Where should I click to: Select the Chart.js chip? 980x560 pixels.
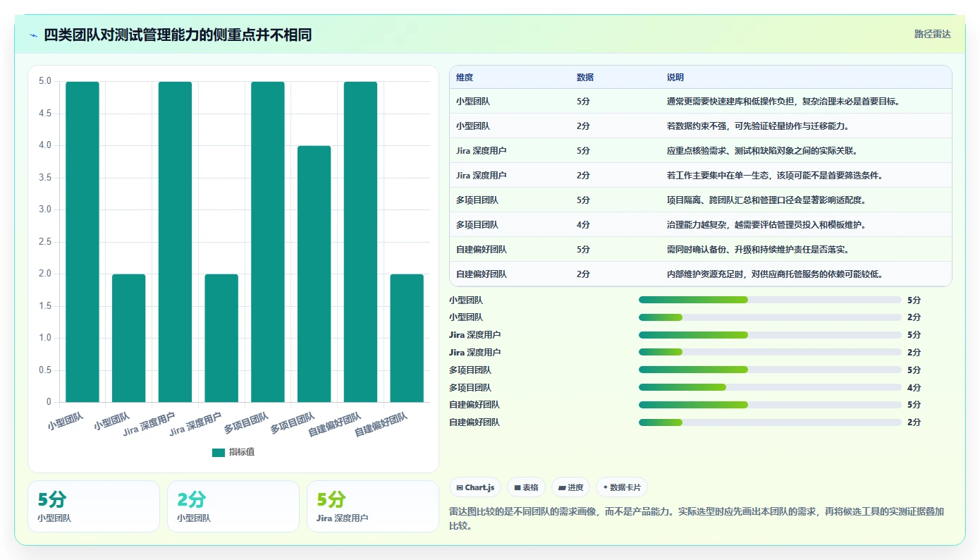475,487
